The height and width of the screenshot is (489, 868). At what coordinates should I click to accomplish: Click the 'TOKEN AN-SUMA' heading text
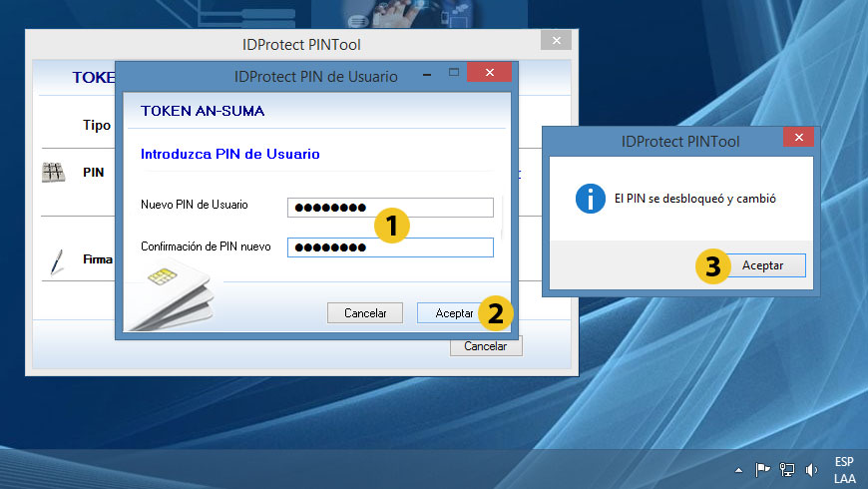click(x=203, y=111)
